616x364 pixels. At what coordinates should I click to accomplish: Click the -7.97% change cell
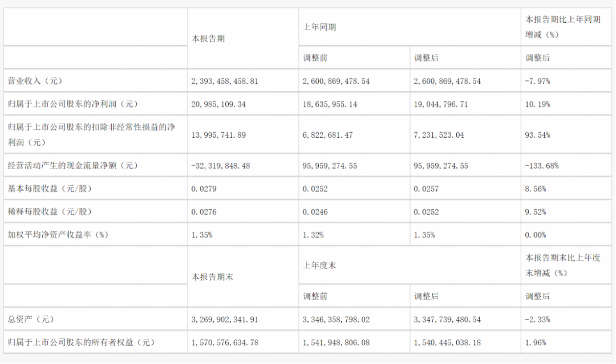[537, 81]
